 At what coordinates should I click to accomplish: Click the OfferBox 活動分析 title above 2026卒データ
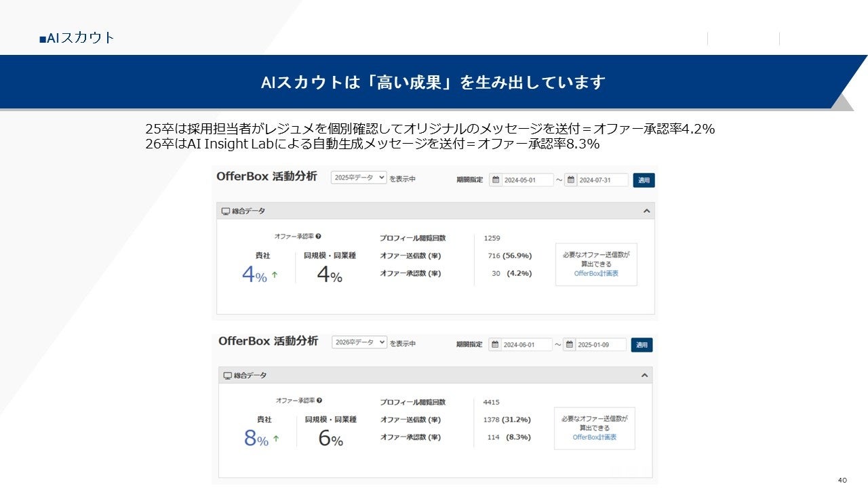pos(268,341)
